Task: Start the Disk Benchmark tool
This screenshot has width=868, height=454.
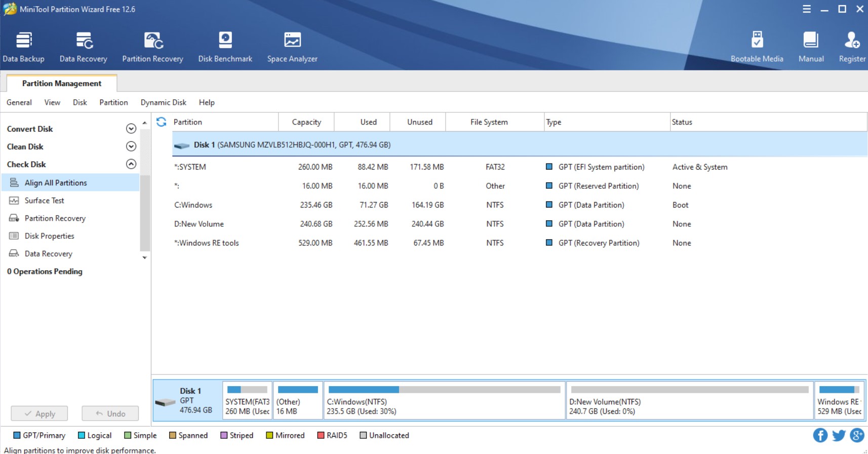Action: pos(225,48)
